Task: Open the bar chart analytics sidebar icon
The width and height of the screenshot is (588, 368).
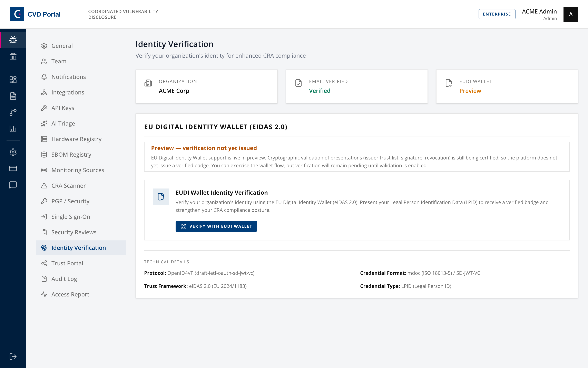Action: coord(13,129)
